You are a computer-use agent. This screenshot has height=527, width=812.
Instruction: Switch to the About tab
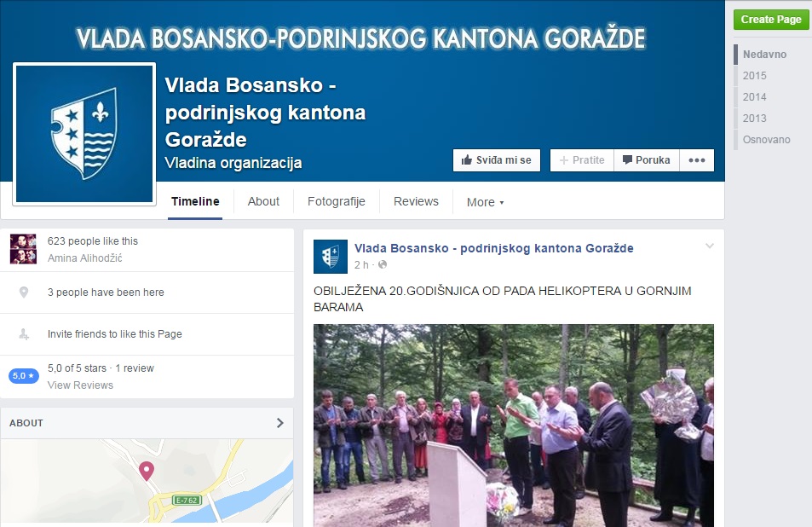[263, 201]
